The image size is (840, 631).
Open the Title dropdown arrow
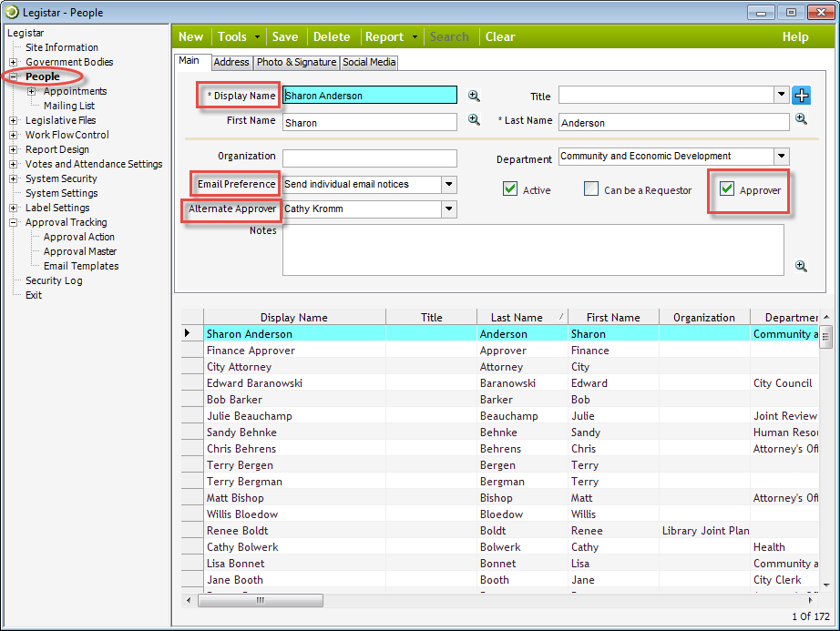coord(781,95)
